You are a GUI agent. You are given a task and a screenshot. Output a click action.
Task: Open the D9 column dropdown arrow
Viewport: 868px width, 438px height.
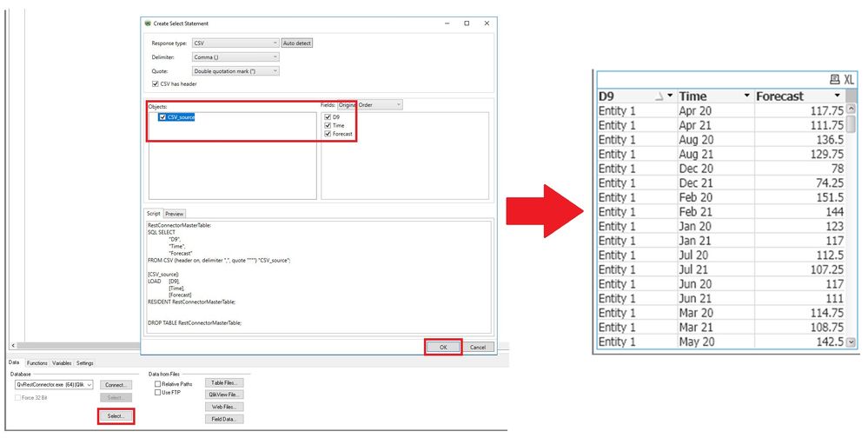click(x=670, y=96)
